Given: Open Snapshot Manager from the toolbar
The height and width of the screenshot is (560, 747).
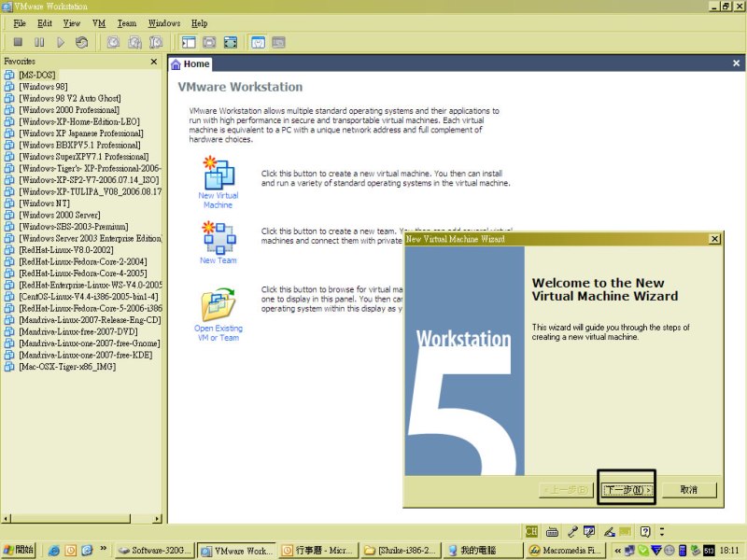Looking at the screenshot, I should (156, 42).
